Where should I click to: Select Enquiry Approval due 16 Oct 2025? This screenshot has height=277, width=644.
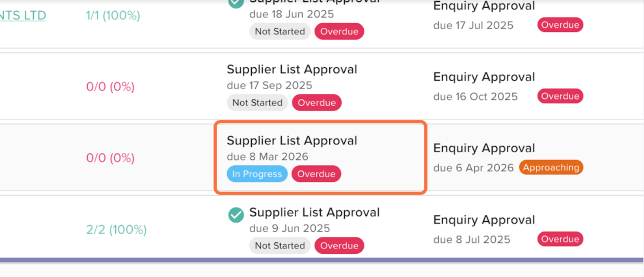click(x=484, y=77)
